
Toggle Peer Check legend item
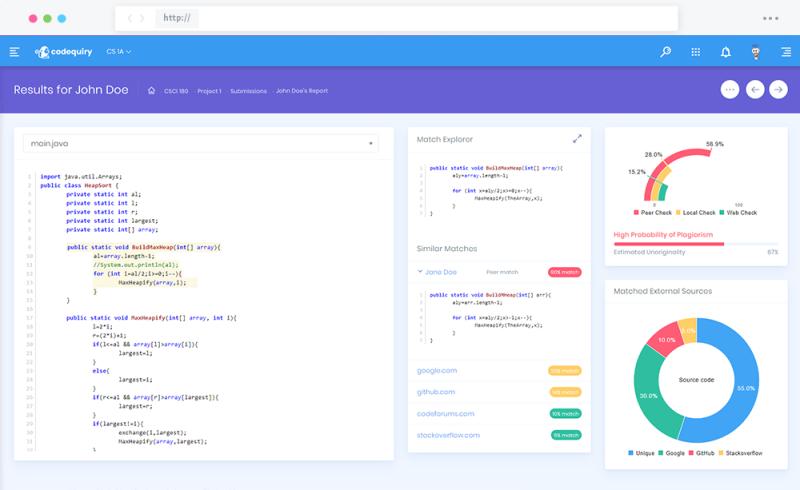pos(653,212)
